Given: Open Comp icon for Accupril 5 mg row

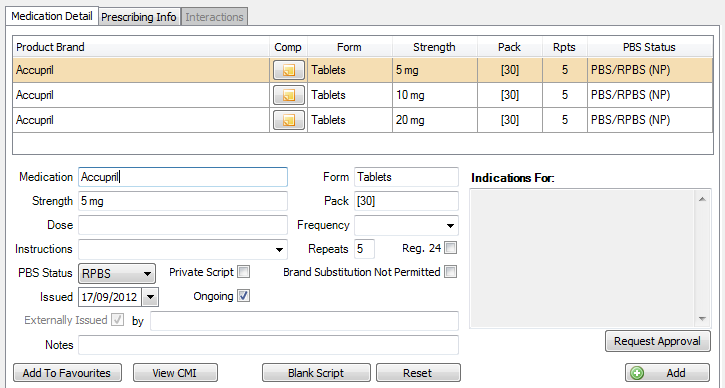Looking at the screenshot, I should (x=289, y=70).
